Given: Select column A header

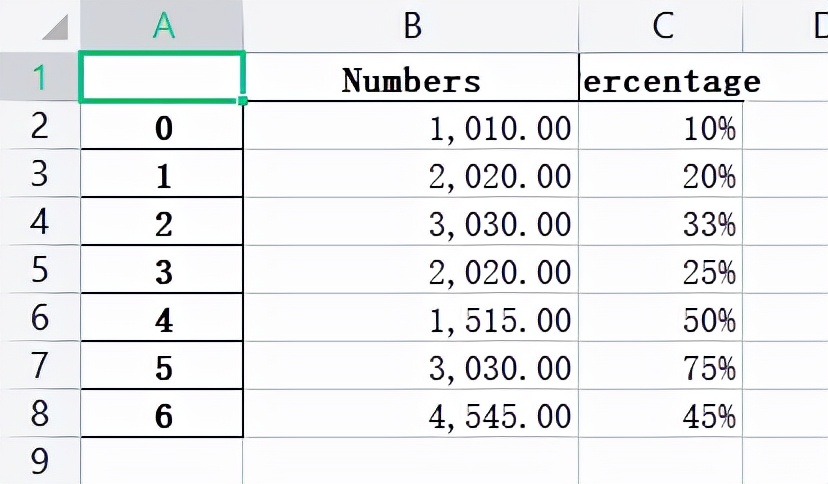Looking at the screenshot, I should pyautogui.click(x=162, y=25).
